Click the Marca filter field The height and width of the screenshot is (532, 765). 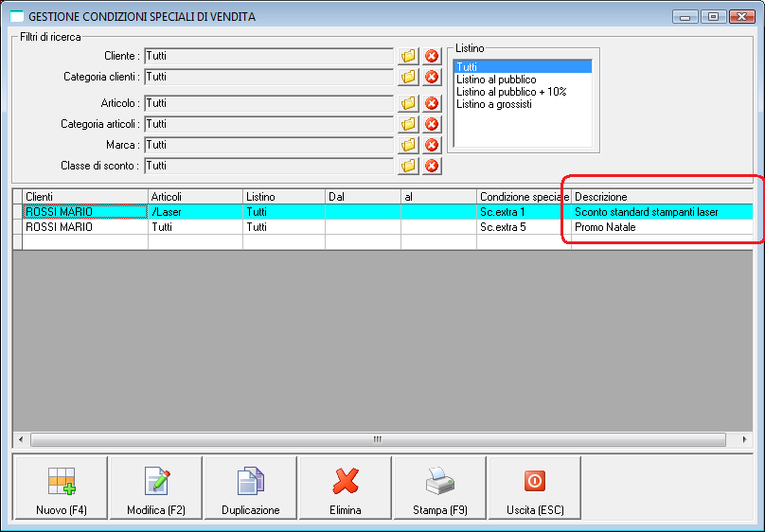tap(269, 146)
